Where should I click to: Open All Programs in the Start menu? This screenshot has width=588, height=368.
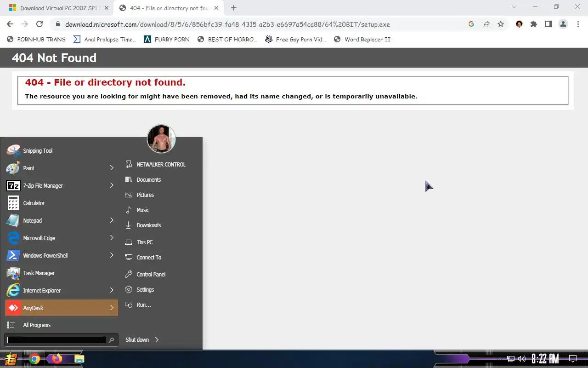click(37, 325)
